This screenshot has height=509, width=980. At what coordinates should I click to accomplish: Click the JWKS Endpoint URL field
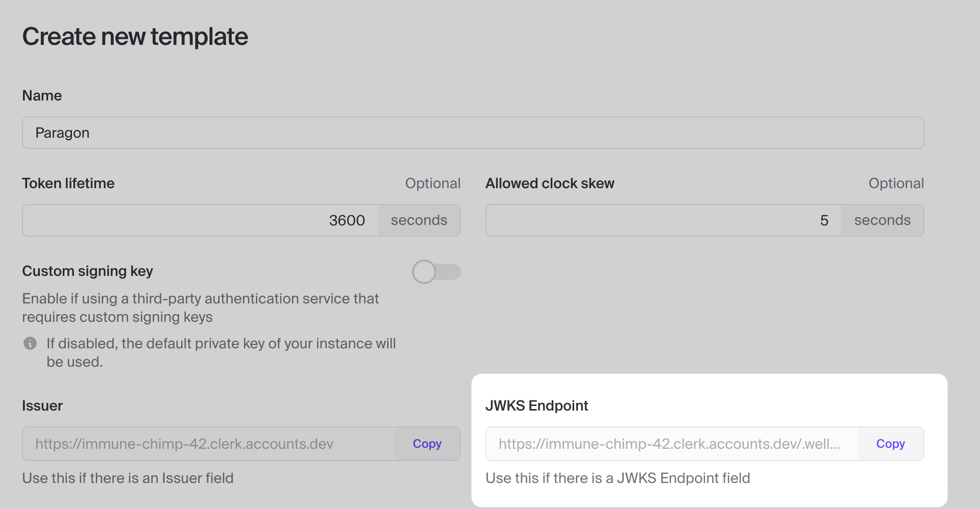pyautogui.click(x=672, y=444)
